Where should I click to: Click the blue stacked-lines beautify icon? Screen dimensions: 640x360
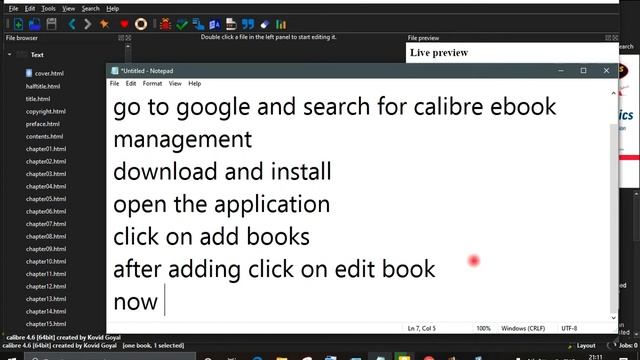[198, 24]
